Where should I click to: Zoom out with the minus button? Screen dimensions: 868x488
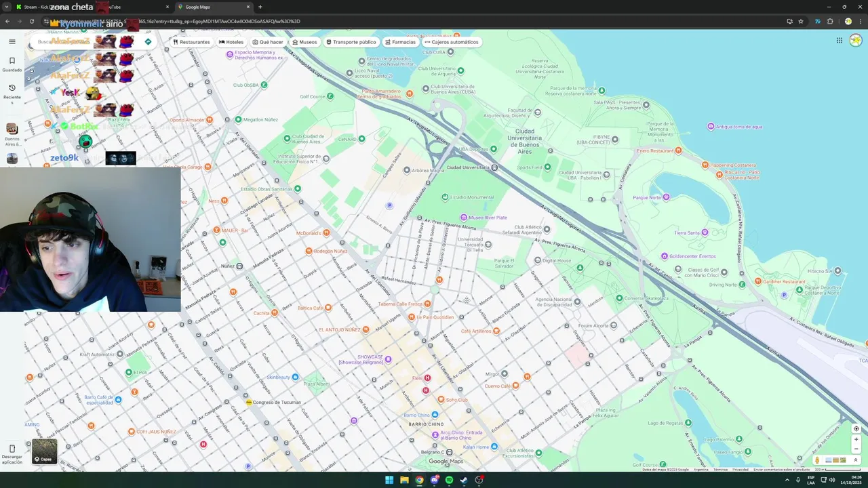(856, 449)
